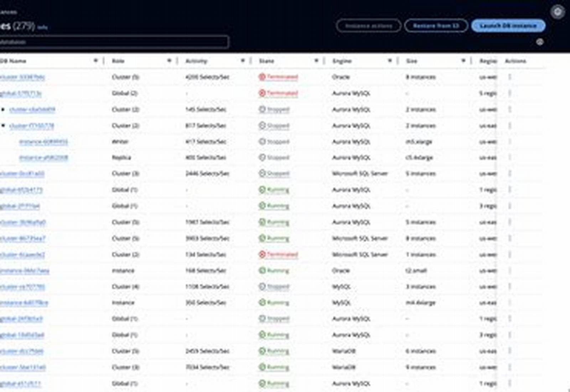Open table preferences gear below Launch button
This screenshot has width=570, height=392.
[x=540, y=42]
